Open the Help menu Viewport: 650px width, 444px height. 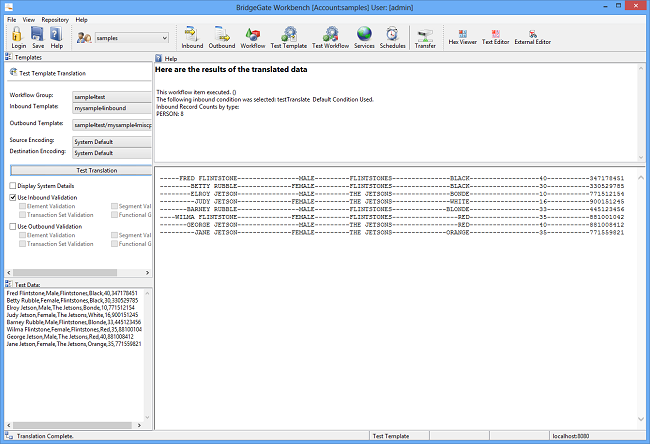click(x=81, y=19)
